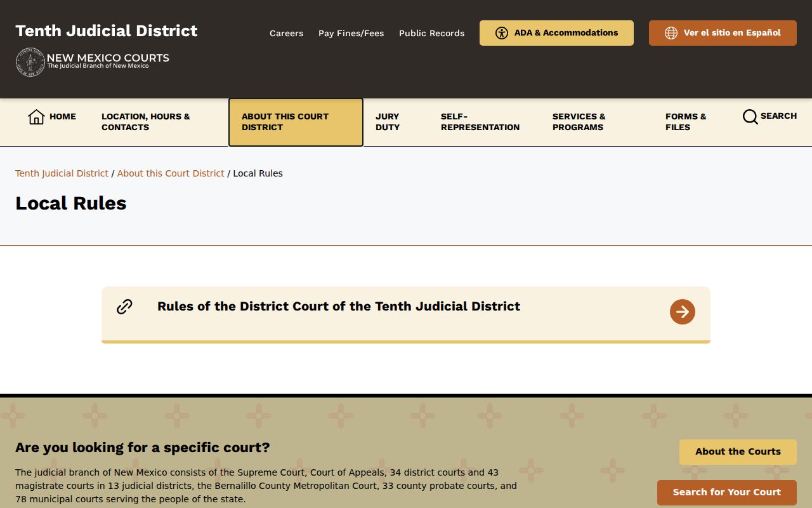Viewport: 812px width, 508px height.
Task: Switch site to Español
Action: pyautogui.click(x=723, y=33)
